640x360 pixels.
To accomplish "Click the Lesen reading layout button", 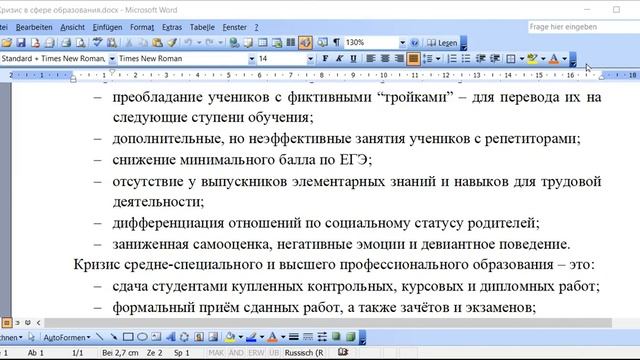I will [442, 42].
